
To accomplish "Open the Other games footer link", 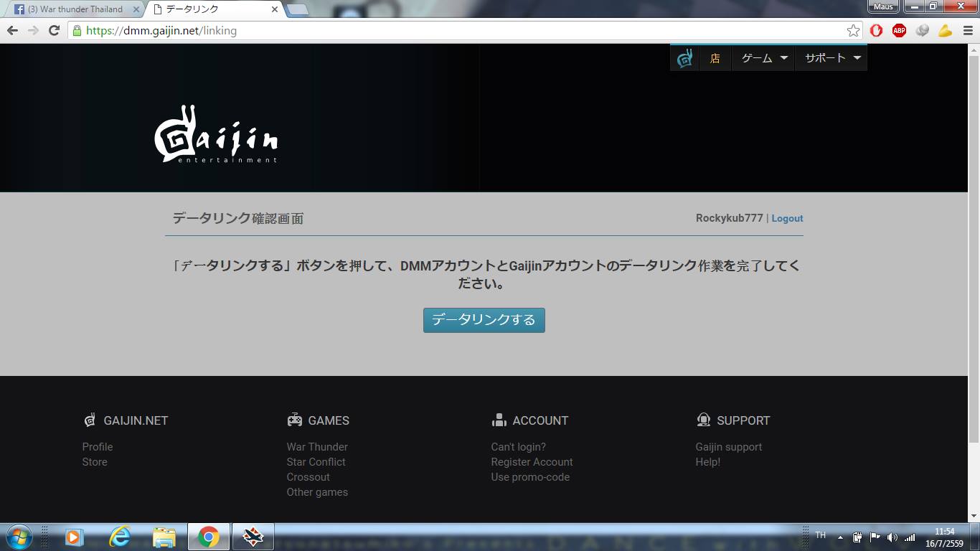I will (x=317, y=492).
